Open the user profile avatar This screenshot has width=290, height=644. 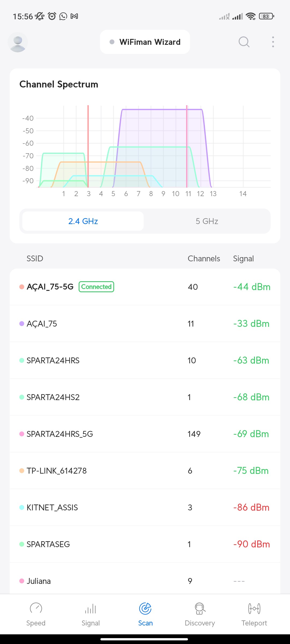18,42
